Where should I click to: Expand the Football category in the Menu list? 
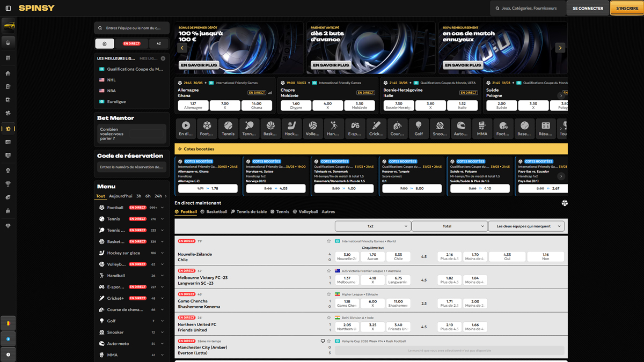(162, 208)
